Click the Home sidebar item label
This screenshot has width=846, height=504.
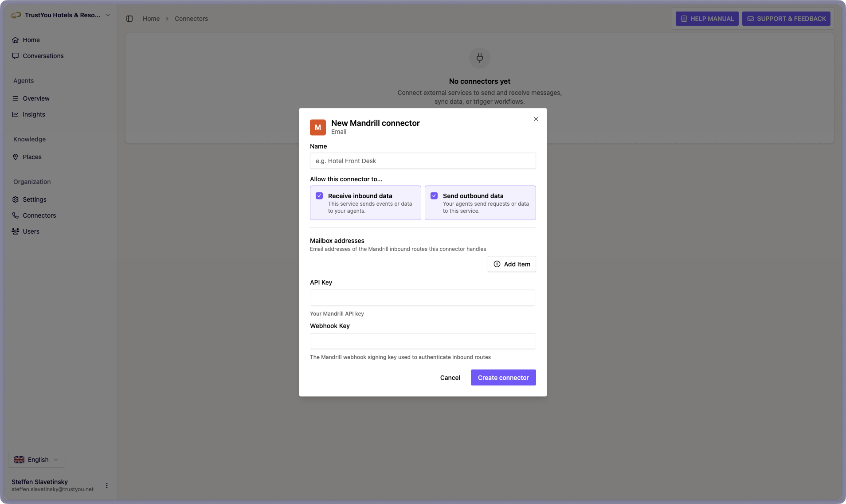click(x=31, y=40)
